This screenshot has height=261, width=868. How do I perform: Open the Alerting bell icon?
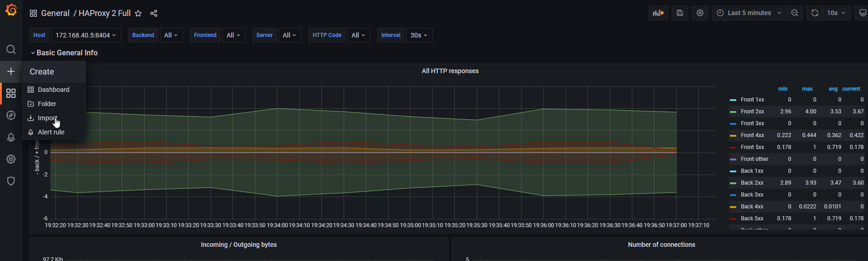tap(11, 137)
